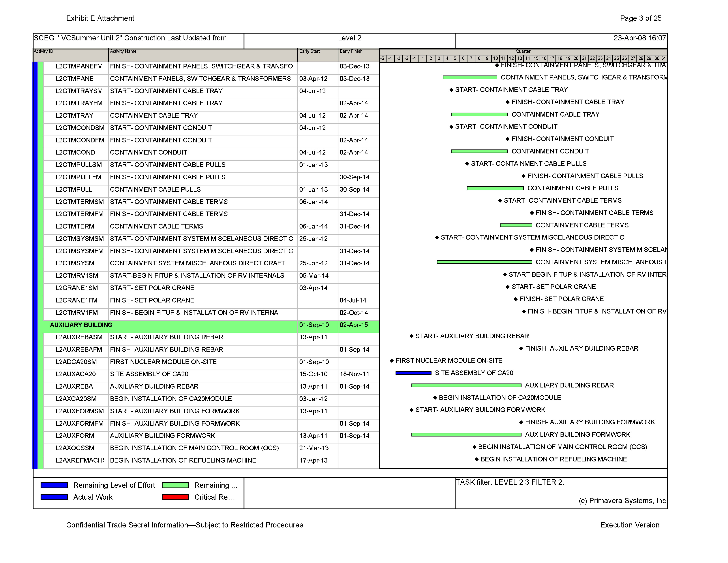Click the green CONTAINMENT CABLE TERMS bar
Image resolution: width=728 pixels, height=563 pixels.
(516, 225)
